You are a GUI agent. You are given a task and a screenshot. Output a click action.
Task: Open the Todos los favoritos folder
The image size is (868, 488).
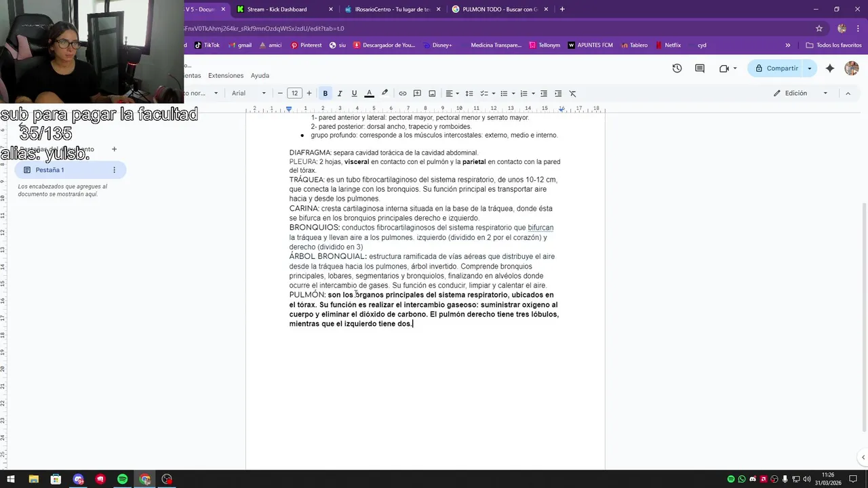click(834, 45)
